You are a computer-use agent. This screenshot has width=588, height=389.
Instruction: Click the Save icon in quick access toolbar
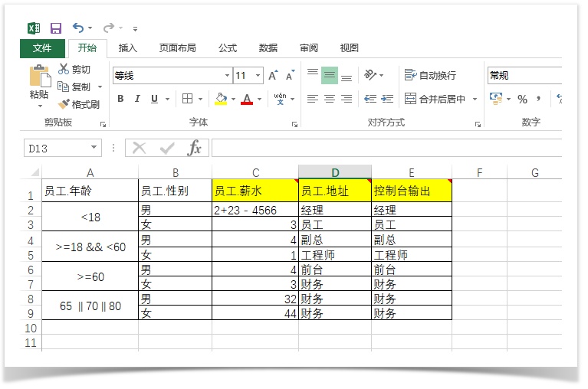click(55, 28)
